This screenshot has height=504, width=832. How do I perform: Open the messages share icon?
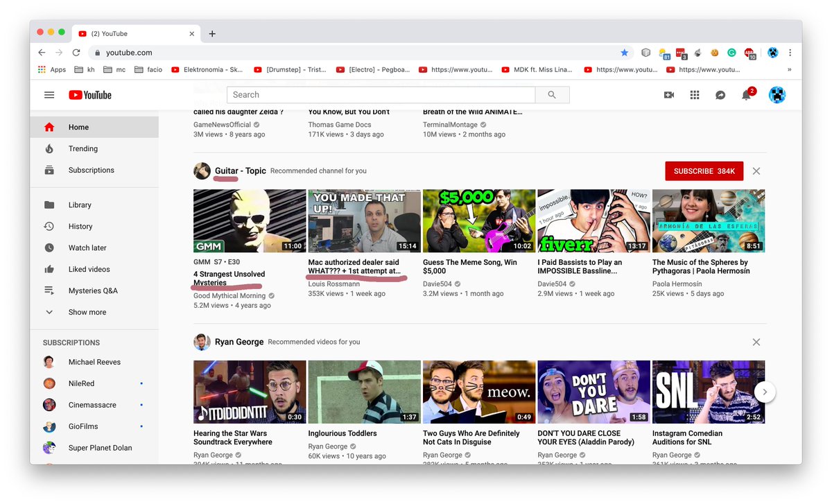pyautogui.click(x=720, y=95)
